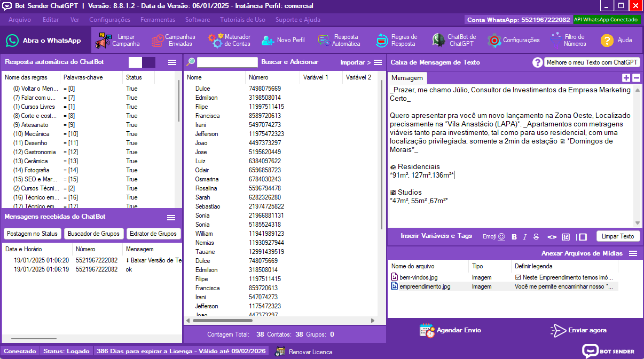Select the contact number 11941989123
Screen dimensions: 644x359
pyautogui.click(x=266, y=234)
